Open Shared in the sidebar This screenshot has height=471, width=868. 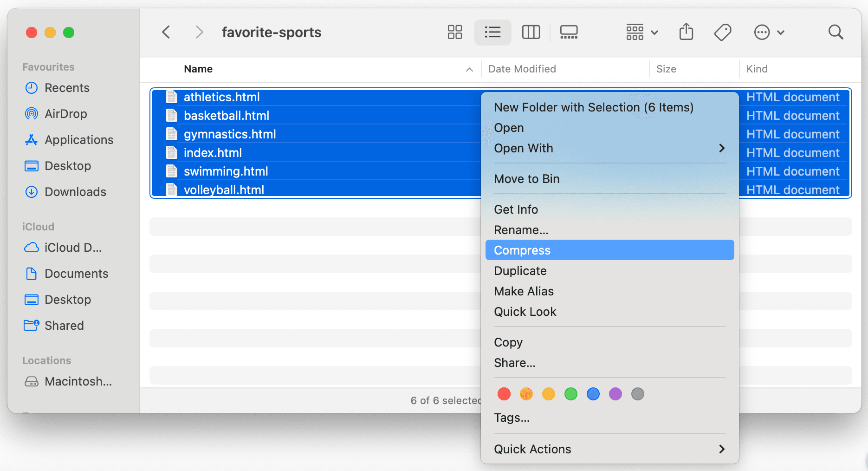click(54, 326)
